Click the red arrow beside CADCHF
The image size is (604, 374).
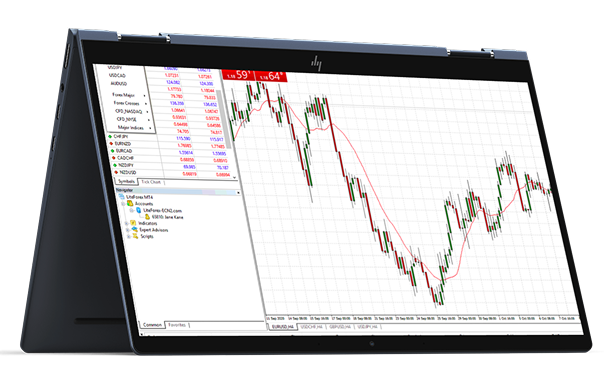coord(114,158)
